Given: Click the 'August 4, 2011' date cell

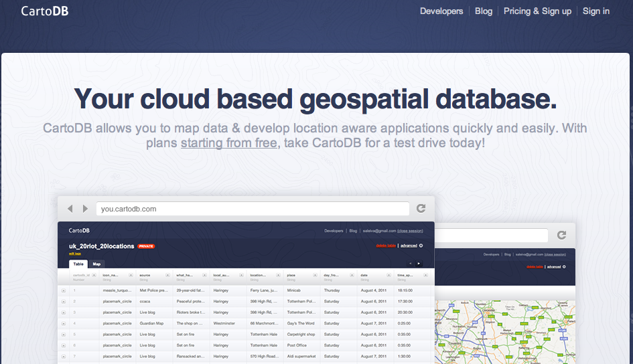Looking at the screenshot, I should click(373, 290).
